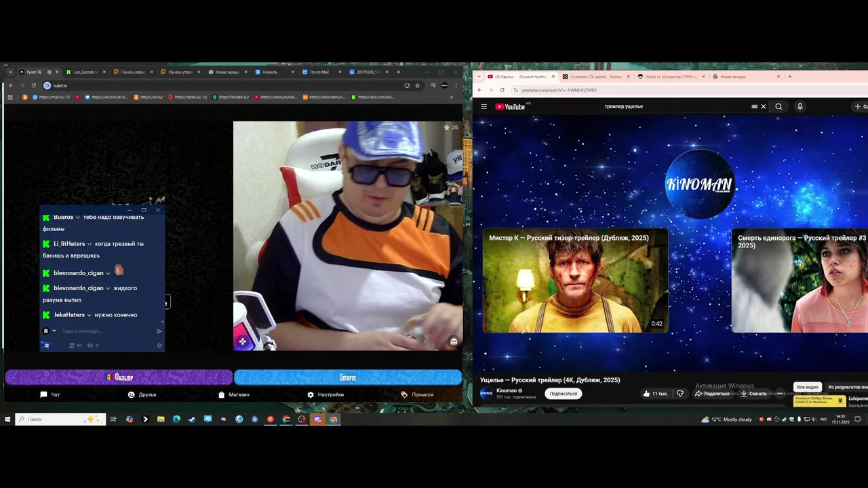Click Li_litHaters username in chat
The width and height of the screenshot is (868, 488).
tap(69, 244)
